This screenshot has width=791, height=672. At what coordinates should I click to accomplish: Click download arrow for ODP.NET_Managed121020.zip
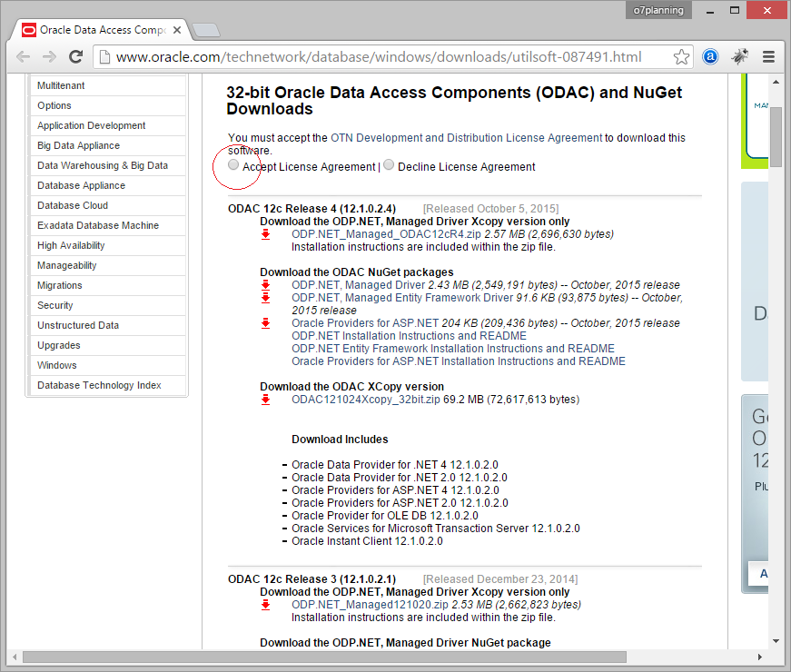pyautogui.click(x=265, y=605)
